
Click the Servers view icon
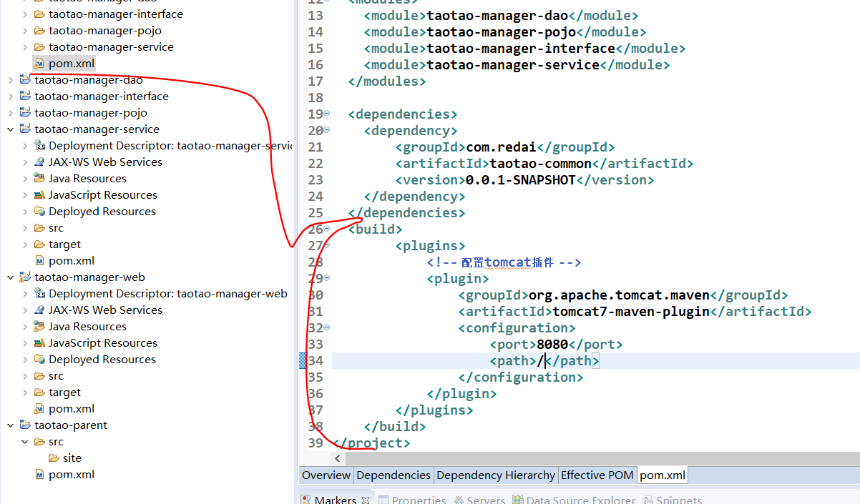pyautogui.click(x=459, y=500)
